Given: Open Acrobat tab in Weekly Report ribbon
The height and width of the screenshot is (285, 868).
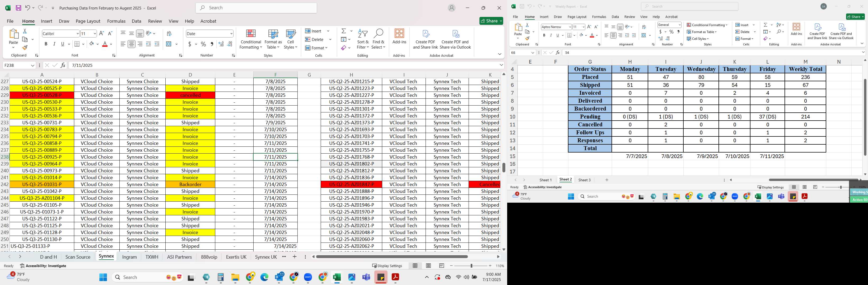Looking at the screenshot, I should 671,17.
